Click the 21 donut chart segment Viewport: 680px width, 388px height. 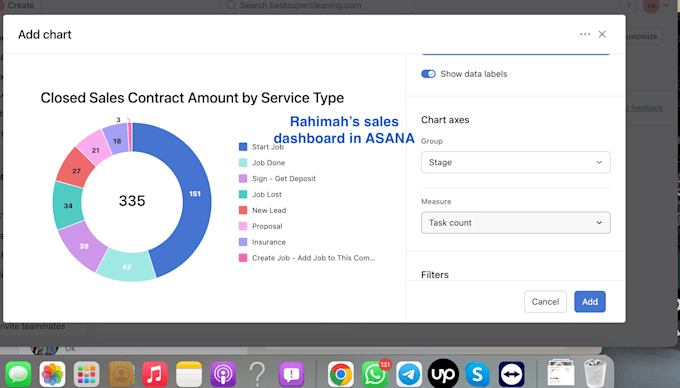95,150
